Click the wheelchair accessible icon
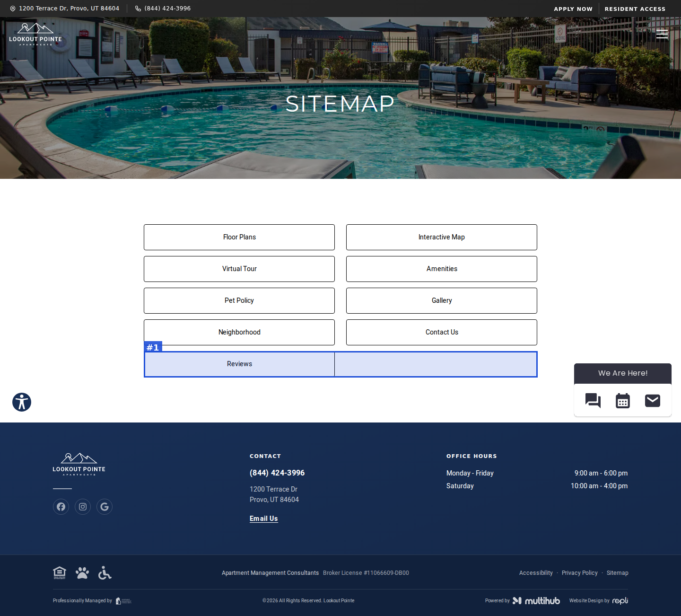 click(105, 573)
